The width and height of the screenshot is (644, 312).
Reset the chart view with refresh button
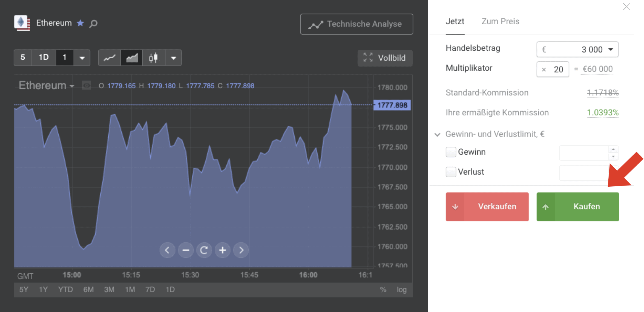[x=204, y=250]
